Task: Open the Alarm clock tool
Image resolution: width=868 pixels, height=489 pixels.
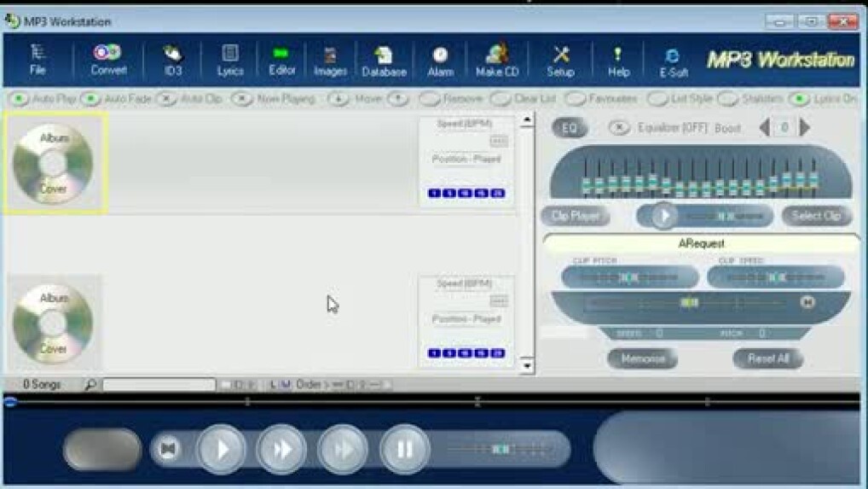Action: pos(440,60)
